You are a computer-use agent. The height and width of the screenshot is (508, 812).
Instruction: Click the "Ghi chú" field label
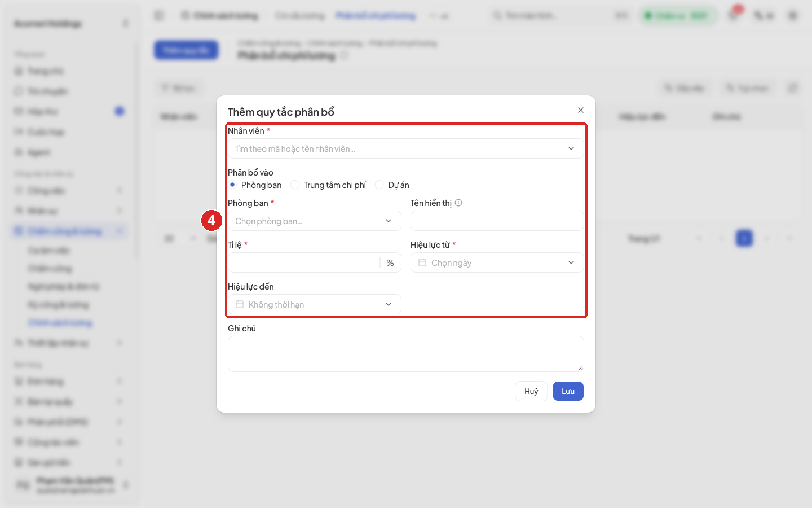pyautogui.click(x=242, y=329)
